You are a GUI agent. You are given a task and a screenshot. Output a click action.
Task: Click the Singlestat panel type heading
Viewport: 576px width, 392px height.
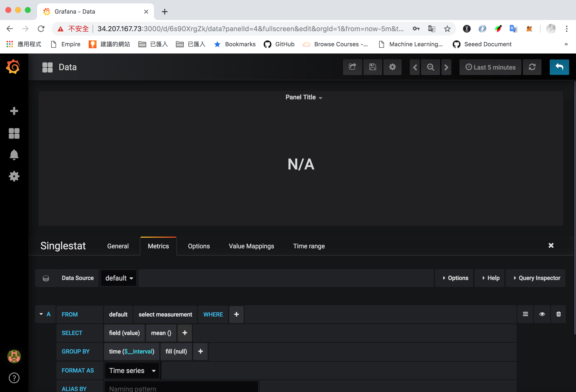pos(63,246)
